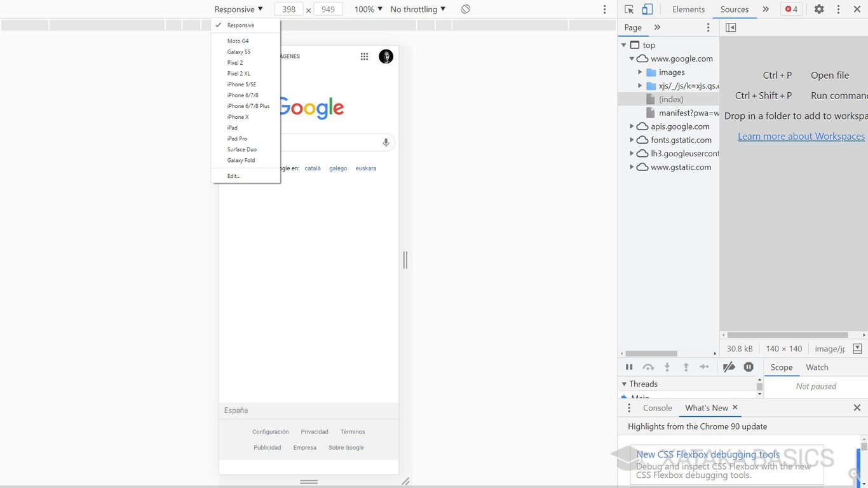Open DevTools settings with the gear icon

click(819, 9)
